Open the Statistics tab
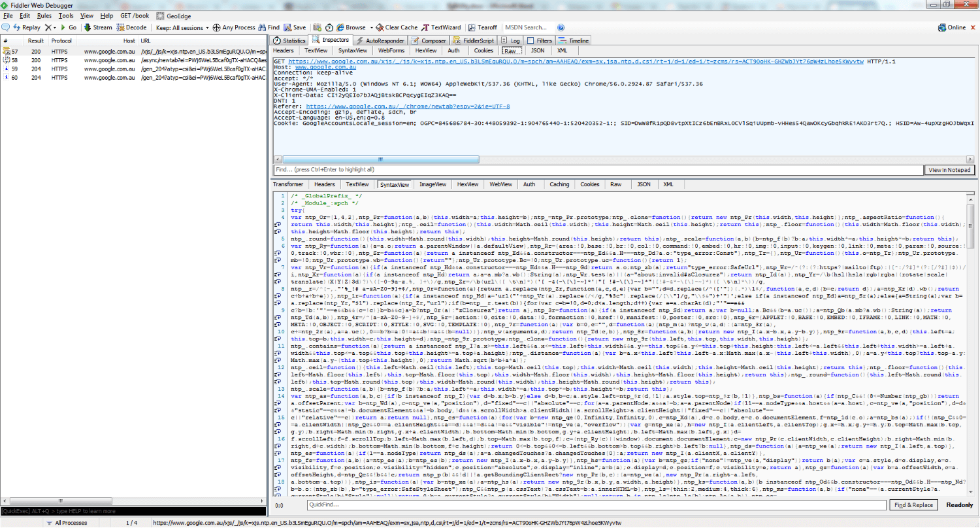Screen dimensions: 980x528 coord(289,41)
